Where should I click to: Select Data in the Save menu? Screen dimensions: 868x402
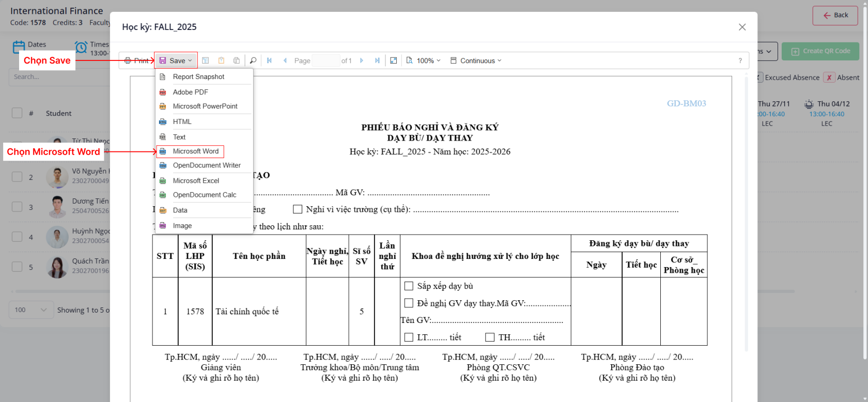pos(204,210)
